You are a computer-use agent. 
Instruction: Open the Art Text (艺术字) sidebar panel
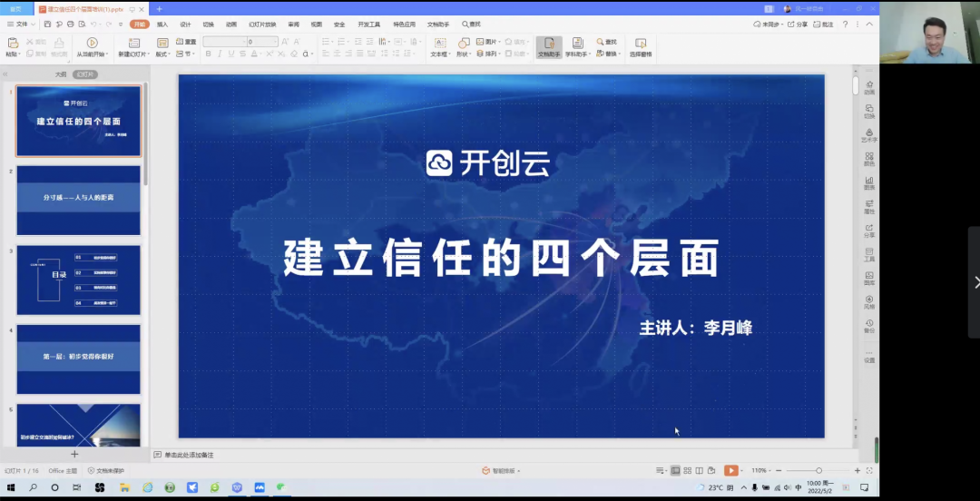(868, 135)
